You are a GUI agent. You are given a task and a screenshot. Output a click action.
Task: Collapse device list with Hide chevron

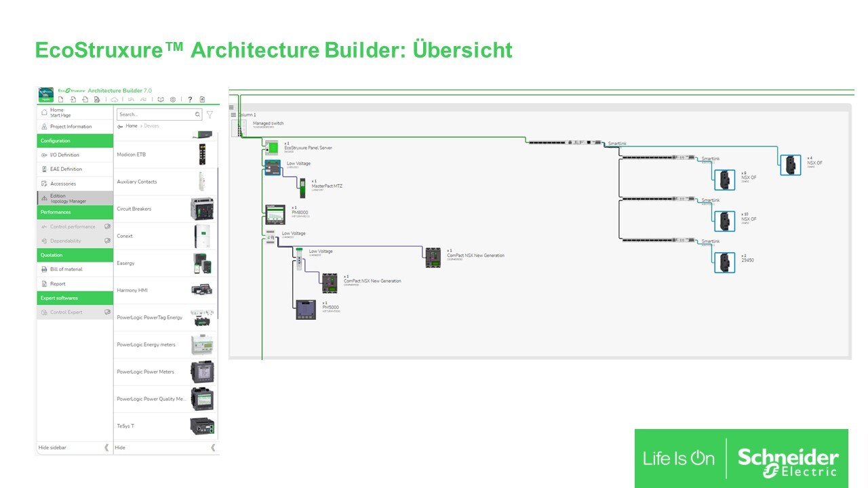pos(213,447)
